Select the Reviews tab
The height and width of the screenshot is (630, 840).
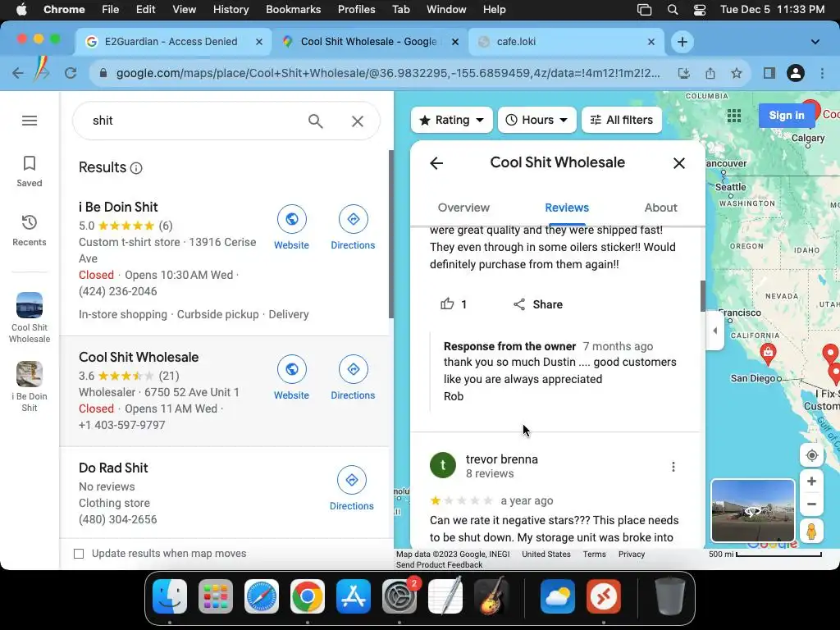(567, 208)
